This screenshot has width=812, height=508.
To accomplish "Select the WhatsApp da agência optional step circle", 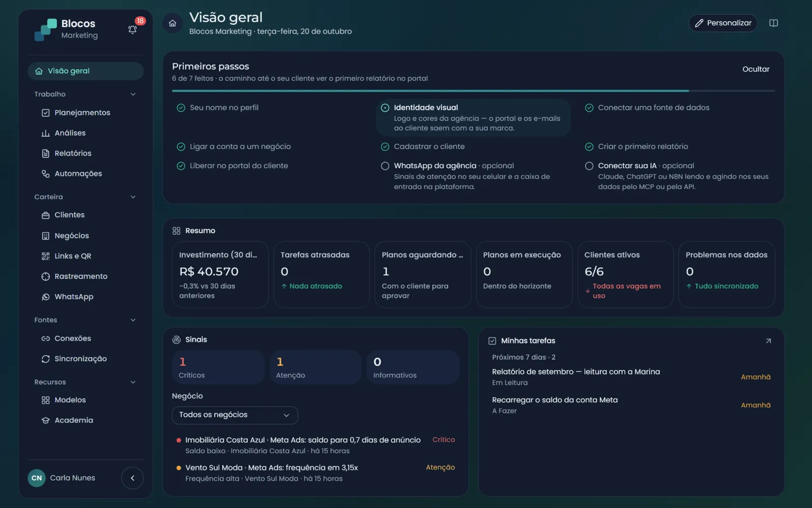I will pyautogui.click(x=385, y=166).
